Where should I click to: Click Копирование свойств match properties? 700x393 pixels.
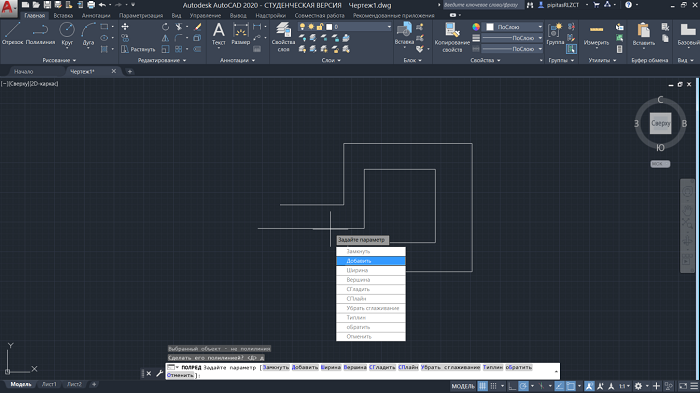452,38
